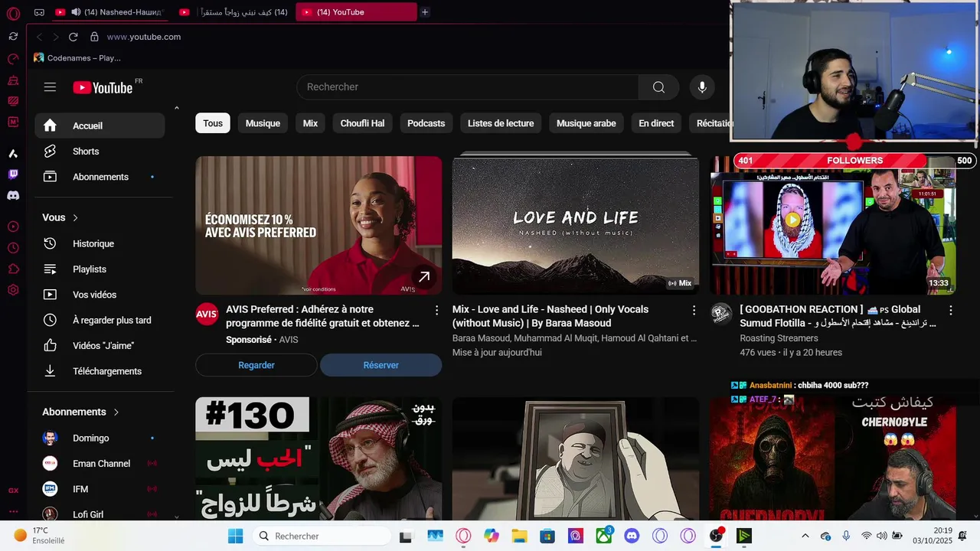Filter by Musique arabe chip
980x551 pixels.
[586, 123]
